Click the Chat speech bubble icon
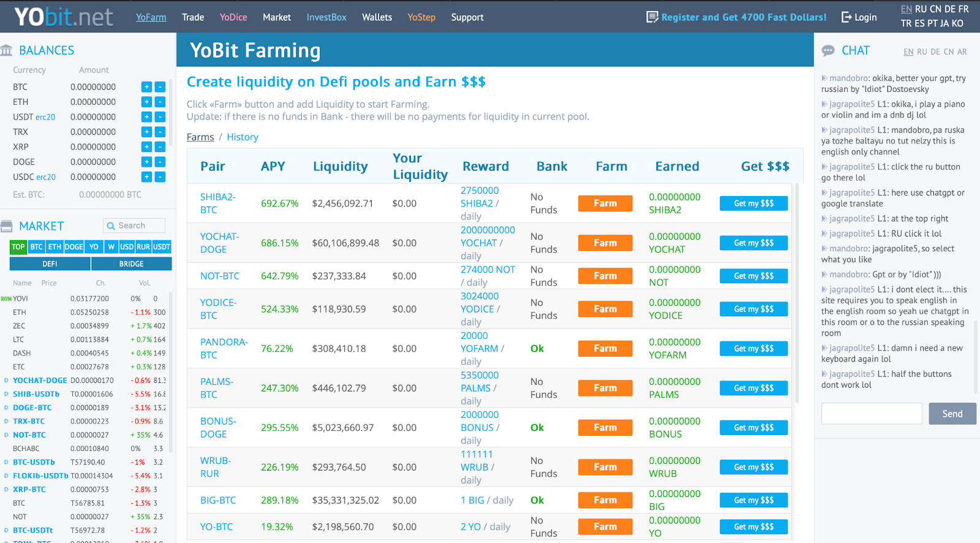Image resolution: width=980 pixels, height=543 pixels. (828, 51)
